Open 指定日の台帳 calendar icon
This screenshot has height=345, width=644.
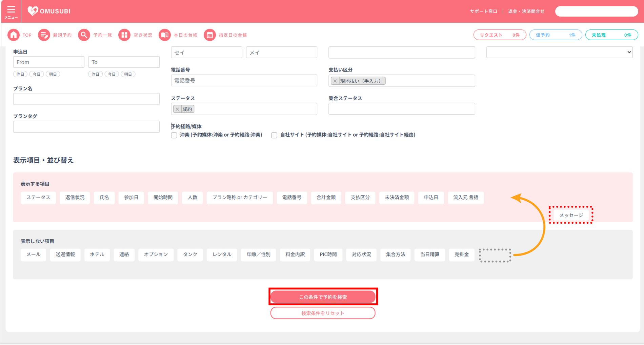click(x=210, y=35)
